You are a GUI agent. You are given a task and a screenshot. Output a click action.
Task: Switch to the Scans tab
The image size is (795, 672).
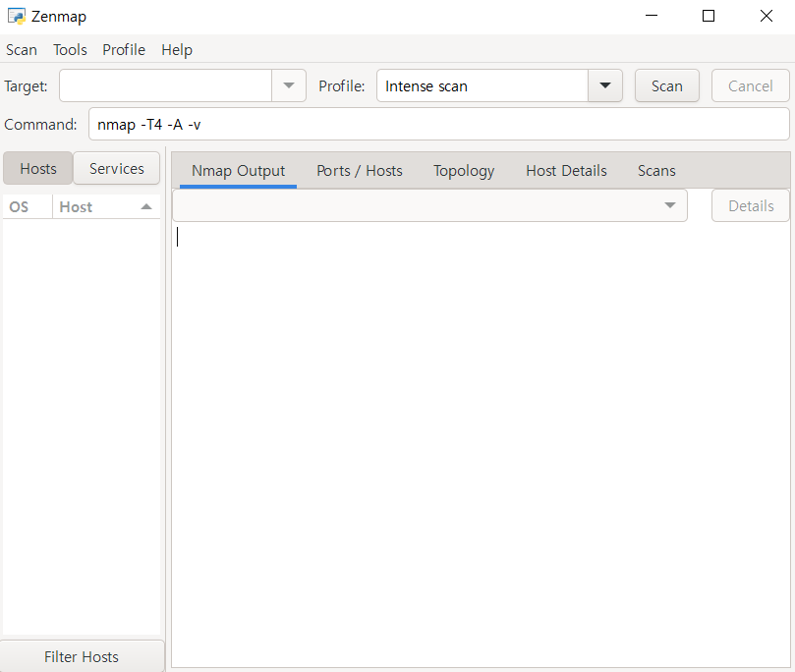coord(656,171)
